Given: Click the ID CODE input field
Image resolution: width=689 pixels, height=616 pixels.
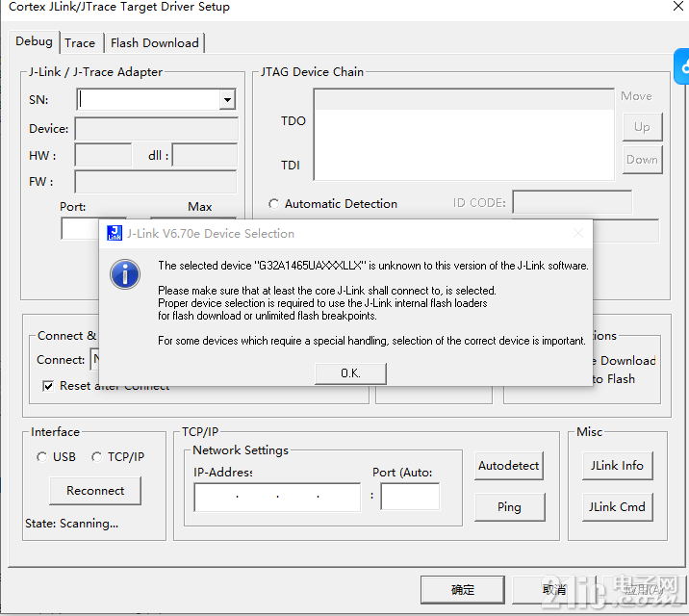Looking at the screenshot, I should coord(573,202).
